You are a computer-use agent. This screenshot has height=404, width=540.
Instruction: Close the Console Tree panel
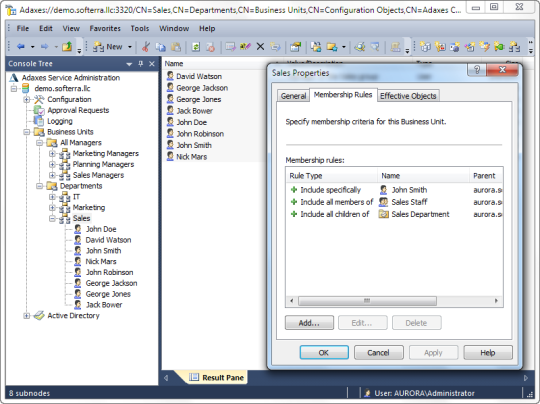[x=152, y=64]
